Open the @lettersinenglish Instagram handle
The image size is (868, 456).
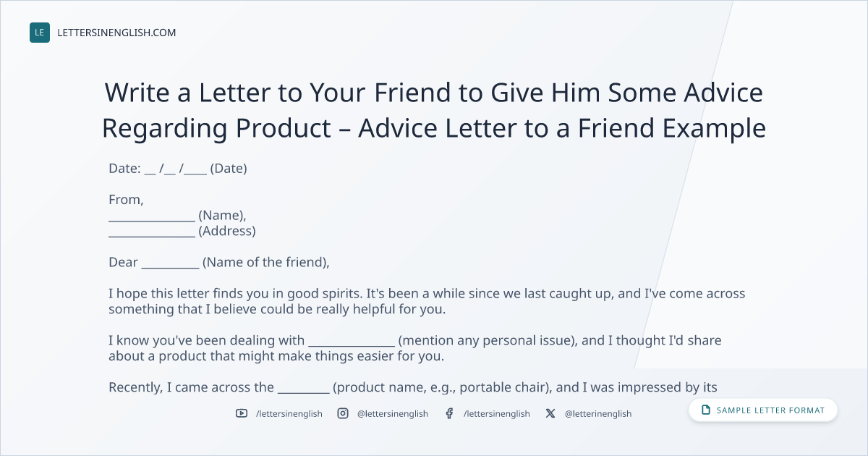point(393,413)
